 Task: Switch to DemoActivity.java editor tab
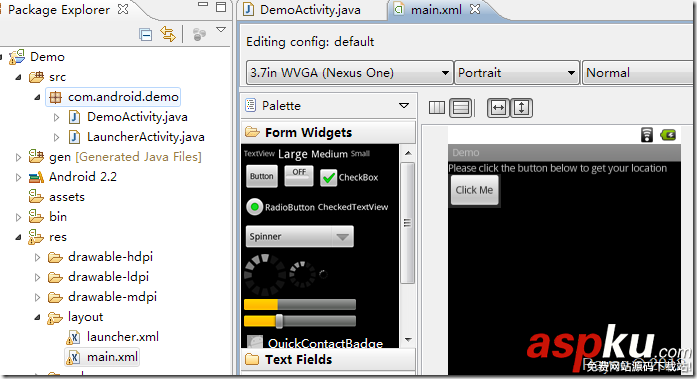(x=302, y=10)
